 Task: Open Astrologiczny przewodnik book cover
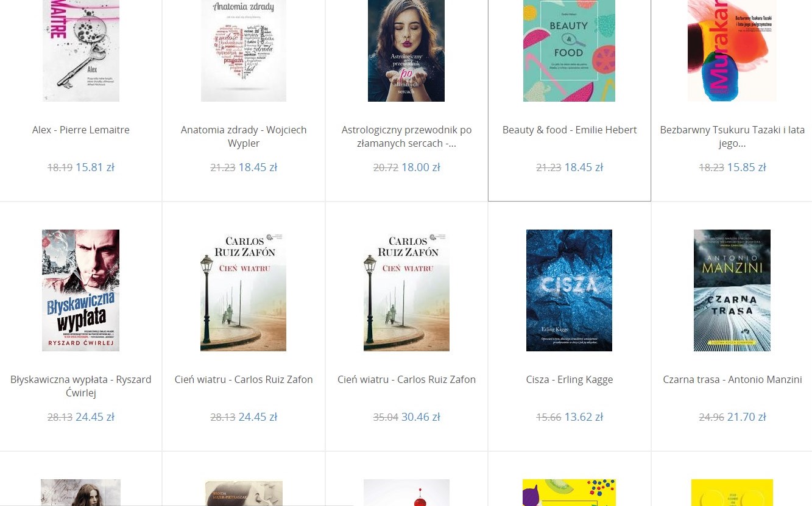[406, 51]
